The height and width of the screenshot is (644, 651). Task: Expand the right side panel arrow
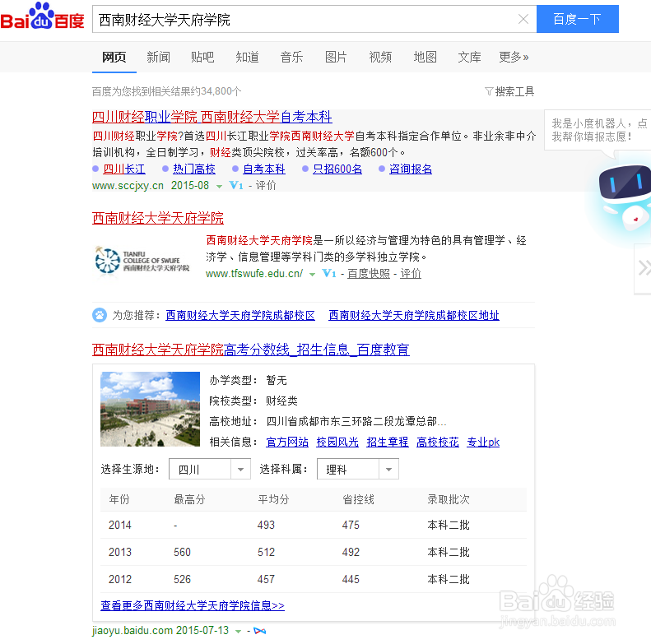(643, 268)
